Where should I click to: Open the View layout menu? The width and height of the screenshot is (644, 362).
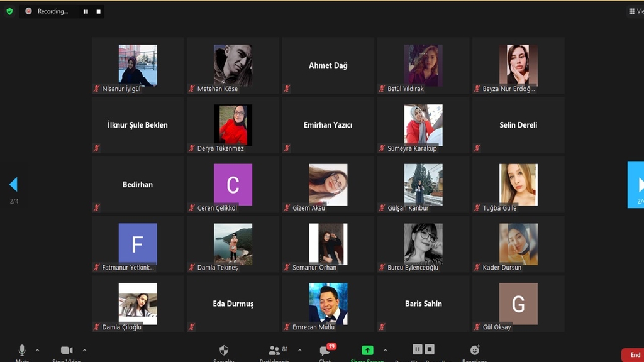[635, 11]
